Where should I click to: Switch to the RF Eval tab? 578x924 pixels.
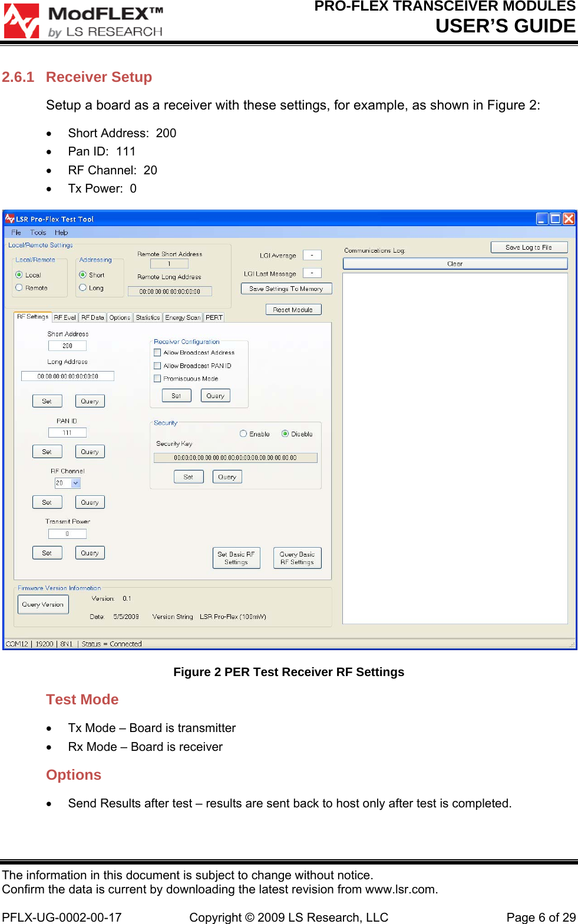[65, 317]
